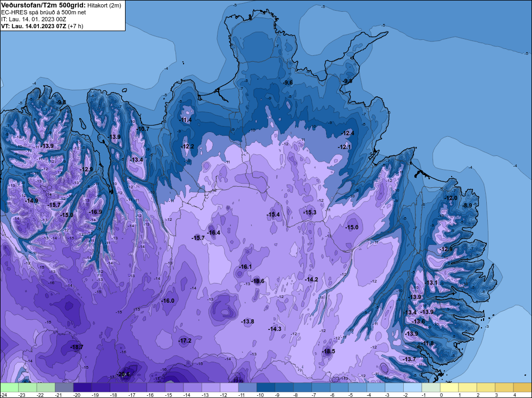
Task: Select the -8.9 temperature value
Action: (x=468, y=205)
